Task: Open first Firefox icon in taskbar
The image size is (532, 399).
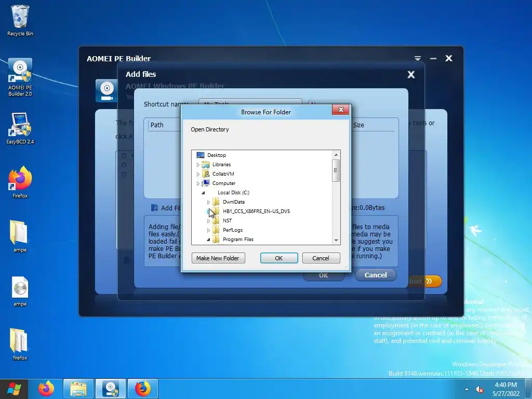Action: 46,389
